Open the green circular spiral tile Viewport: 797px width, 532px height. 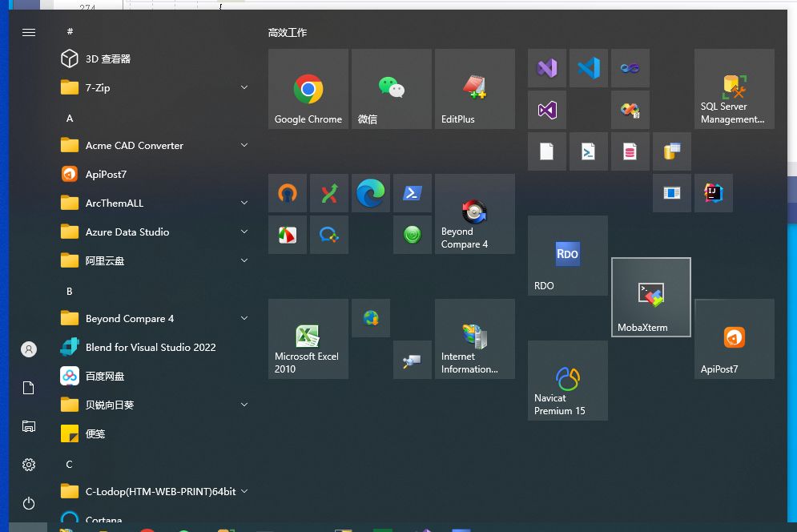coord(413,235)
